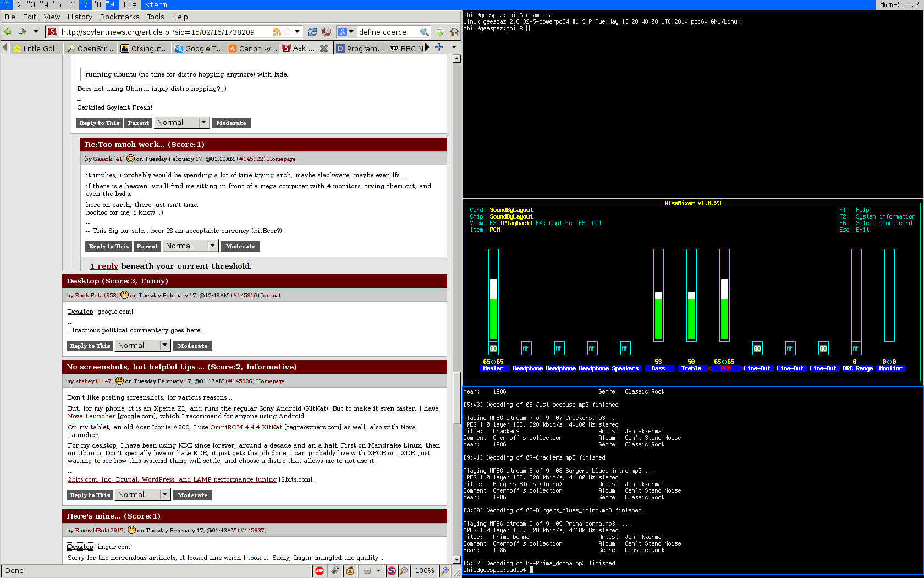This screenshot has height=578, width=924.
Task: Click the browser Home icon
Action: 454,32
